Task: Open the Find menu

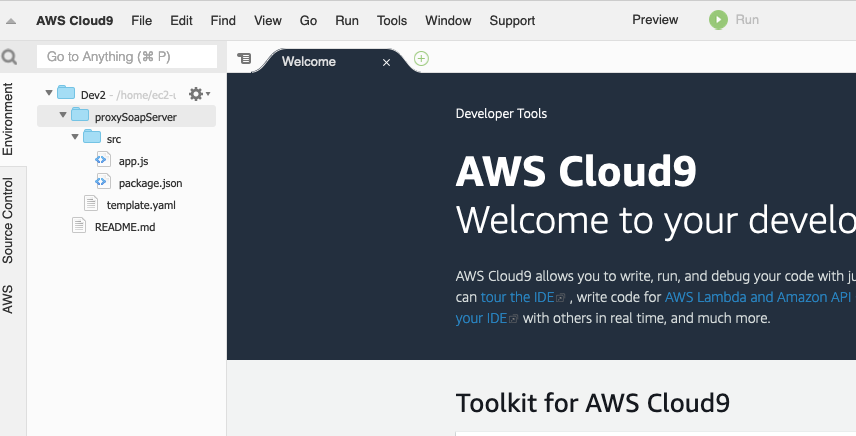Action: pos(223,21)
